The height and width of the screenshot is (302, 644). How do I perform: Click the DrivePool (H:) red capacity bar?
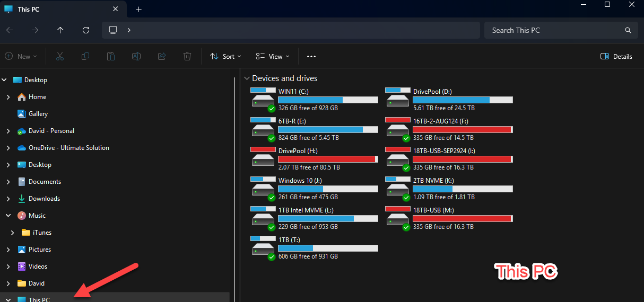point(328,159)
